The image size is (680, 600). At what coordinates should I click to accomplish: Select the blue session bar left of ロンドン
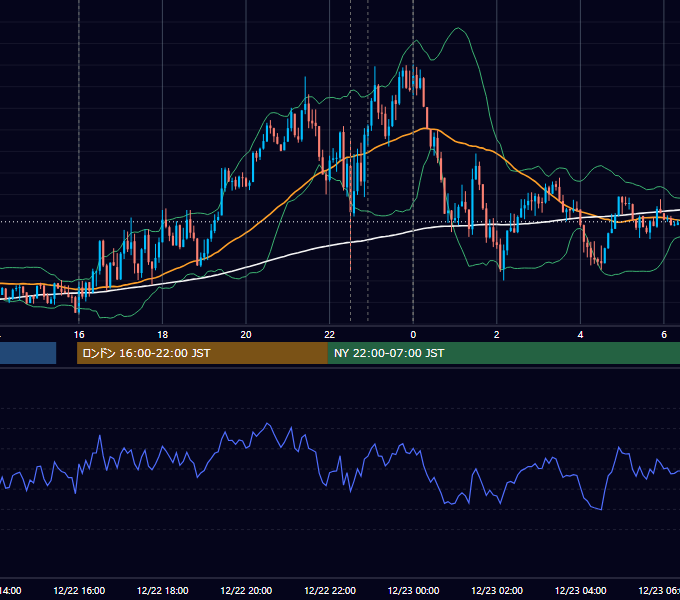pyautogui.click(x=28, y=353)
